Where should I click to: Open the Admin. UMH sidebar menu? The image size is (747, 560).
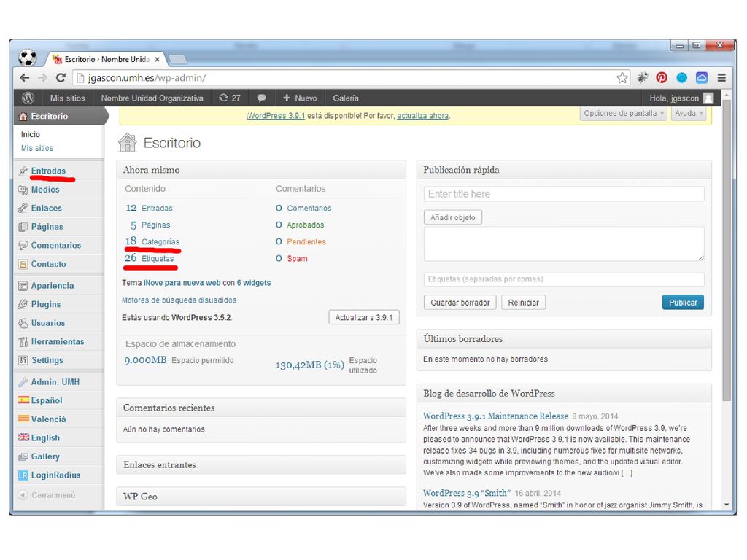[x=55, y=382]
